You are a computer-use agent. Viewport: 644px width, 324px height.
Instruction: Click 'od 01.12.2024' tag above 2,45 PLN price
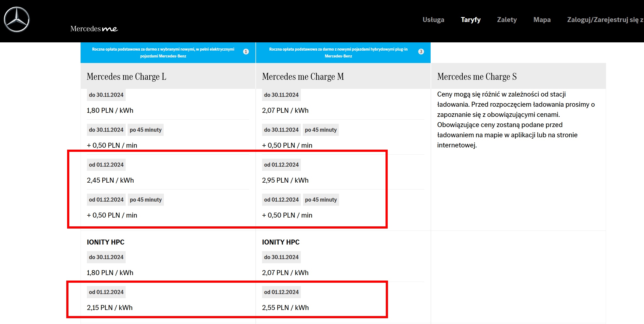pyautogui.click(x=106, y=165)
